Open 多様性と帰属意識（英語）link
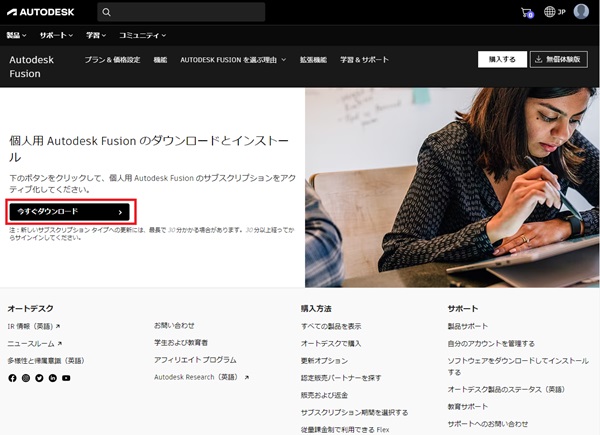 tap(46, 361)
